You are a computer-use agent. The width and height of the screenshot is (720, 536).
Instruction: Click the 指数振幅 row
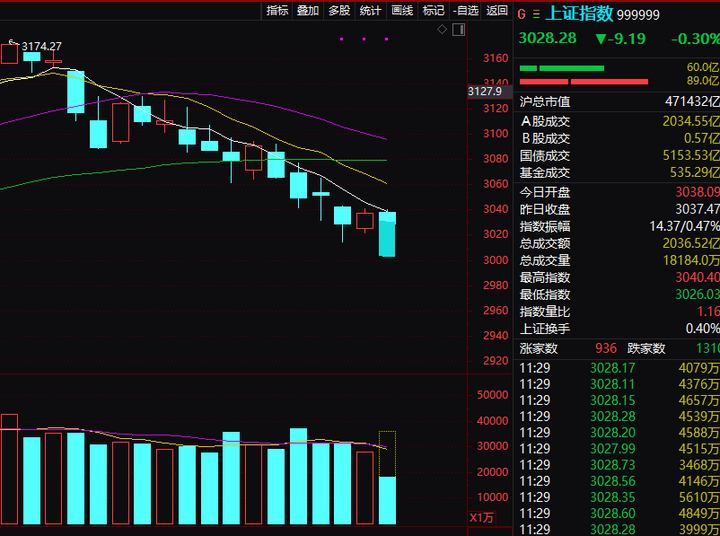click(619, 226)
